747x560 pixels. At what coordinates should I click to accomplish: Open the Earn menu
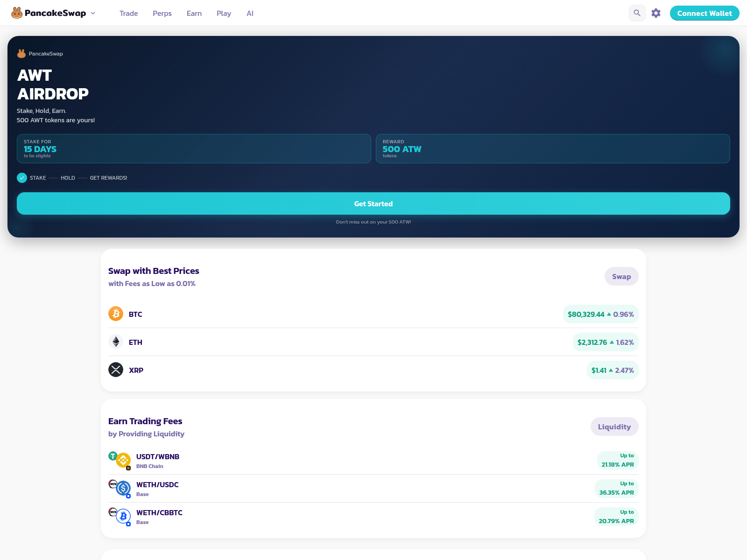(x=194, y=13)
